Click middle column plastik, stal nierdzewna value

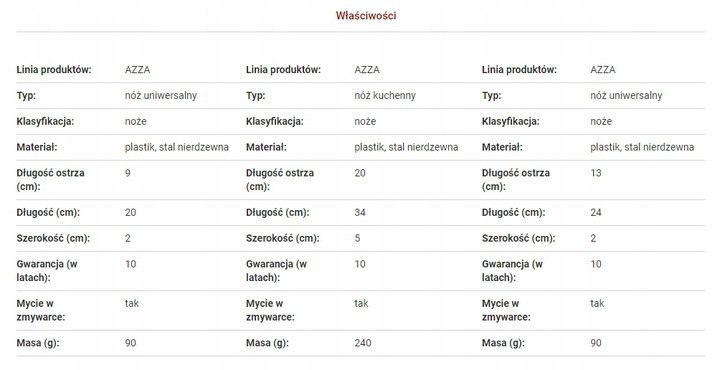(x=406, y=147)
